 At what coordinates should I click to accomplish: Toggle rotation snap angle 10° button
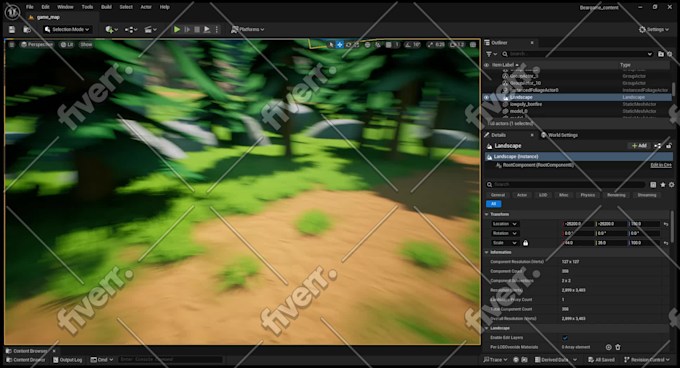point(412,45)
